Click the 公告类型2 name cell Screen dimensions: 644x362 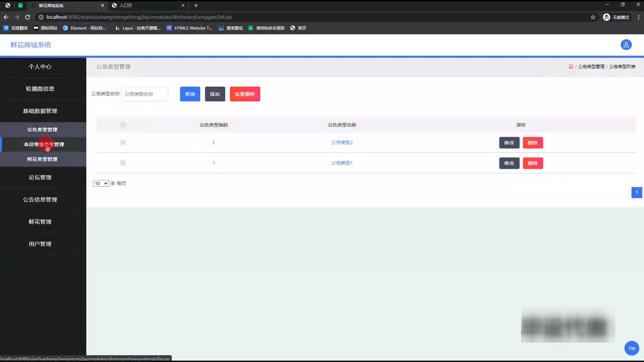pyautogui.click(x=342, y=142)
